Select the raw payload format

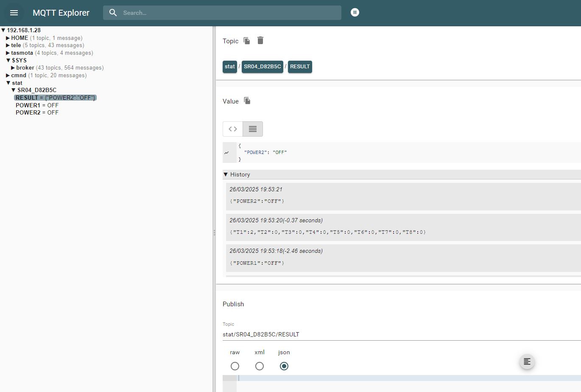click(235, 366)
